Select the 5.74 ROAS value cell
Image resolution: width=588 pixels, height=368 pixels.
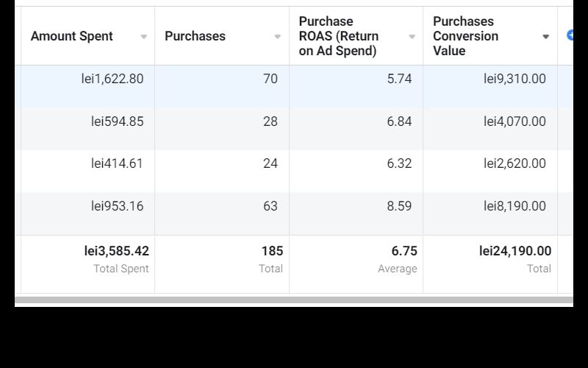(399, 79)
